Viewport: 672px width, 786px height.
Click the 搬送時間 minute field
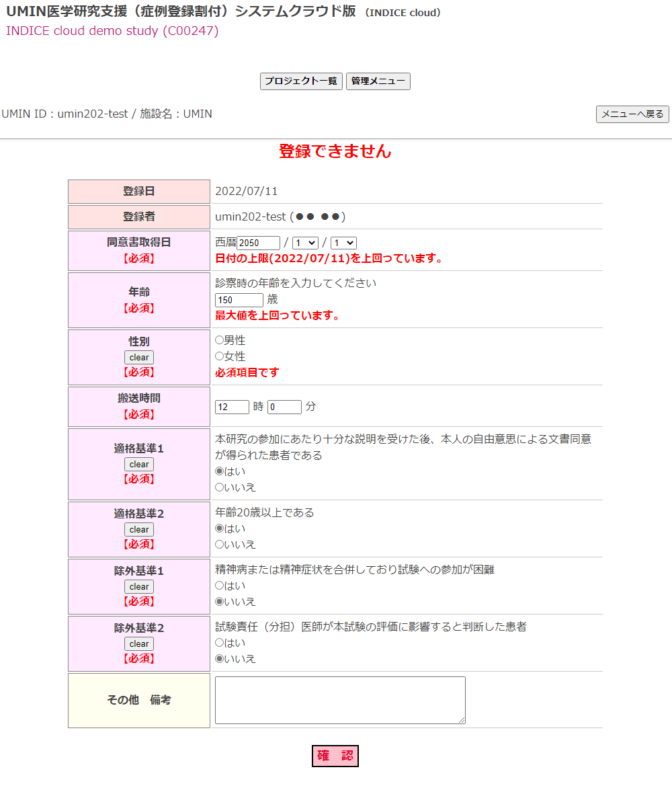tap(284, 407)
